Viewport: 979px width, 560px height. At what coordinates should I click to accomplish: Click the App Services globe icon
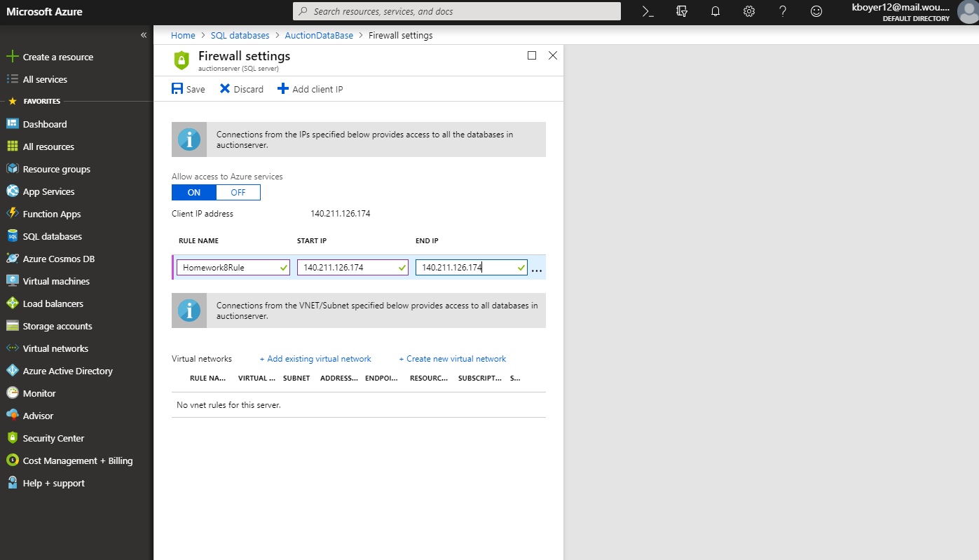coord(12,191)
